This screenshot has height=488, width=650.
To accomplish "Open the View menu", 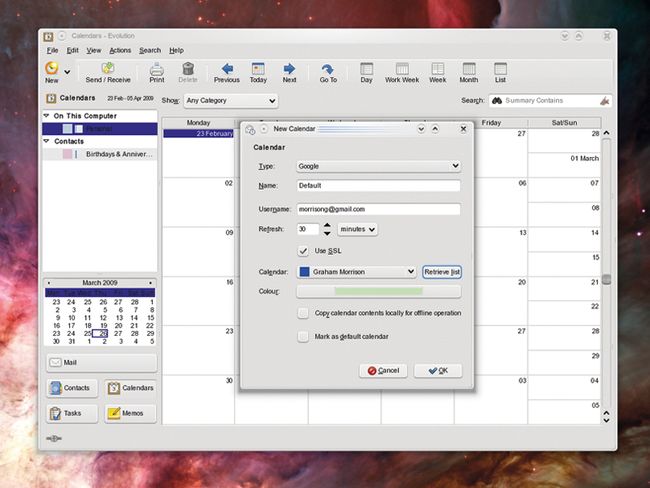I will click(94, 50).
